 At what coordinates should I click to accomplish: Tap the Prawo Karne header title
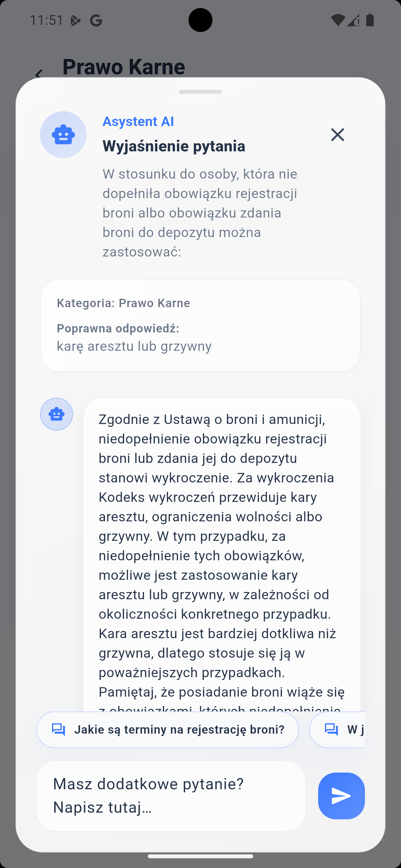[123, 67]
